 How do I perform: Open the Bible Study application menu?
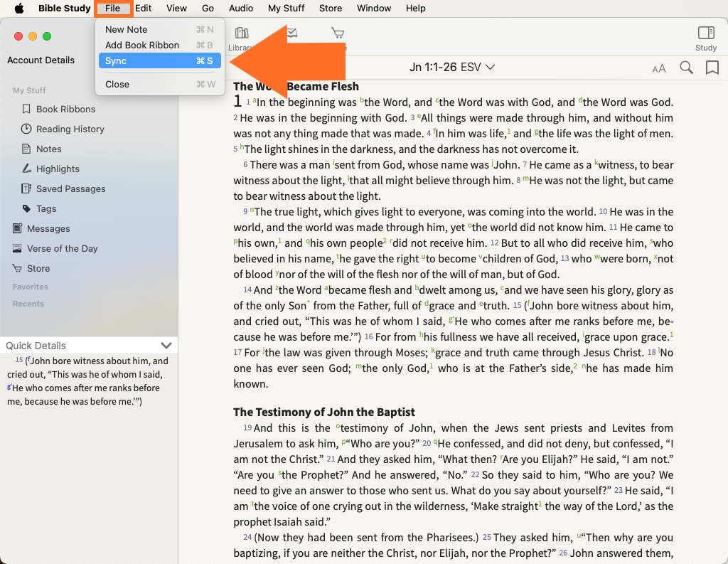pyautogui.click(x=64, y=9)
